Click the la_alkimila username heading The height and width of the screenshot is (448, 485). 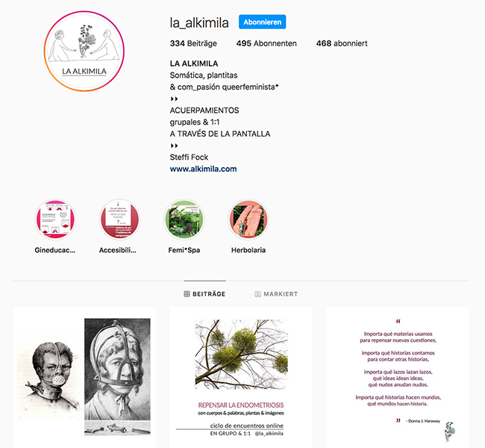[199, 22]
